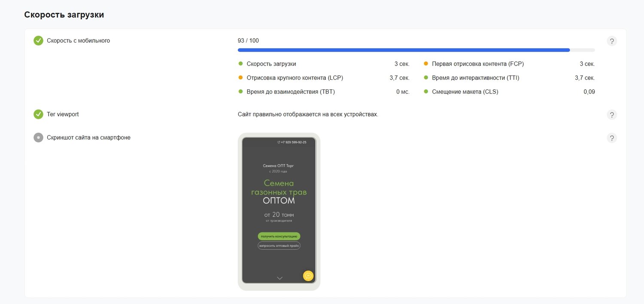This screenshot has width=644, height=304.
Task: Click orange dot before Первая отрисовка контента (FCP)
Action: click(426, 64)
